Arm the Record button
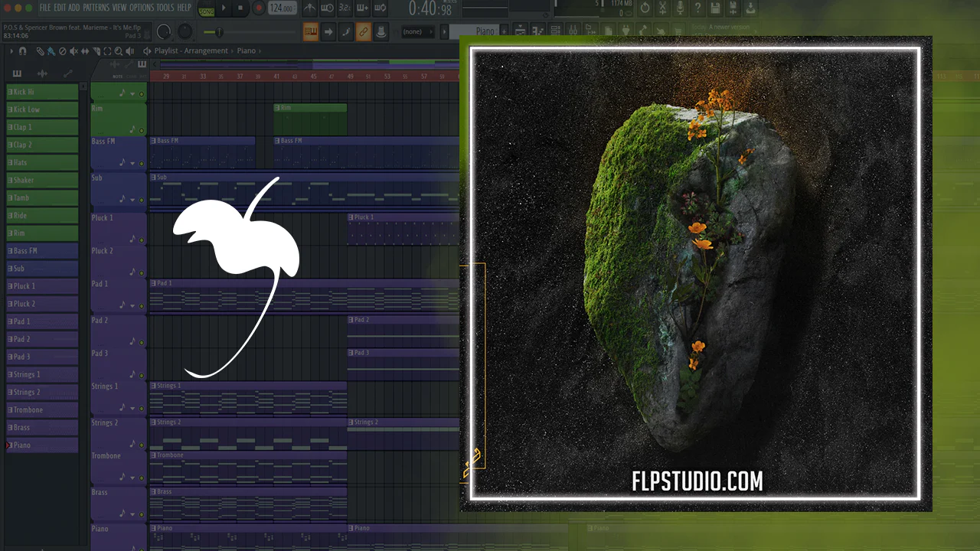980x551 pixels. pyautogui.click(x=258, y=8)
